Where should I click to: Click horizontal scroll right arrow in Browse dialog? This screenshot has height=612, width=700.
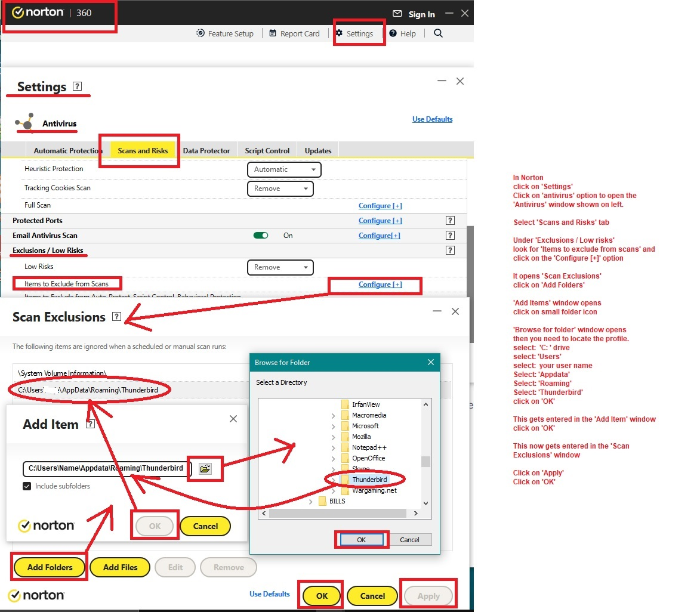click(415, 514)
